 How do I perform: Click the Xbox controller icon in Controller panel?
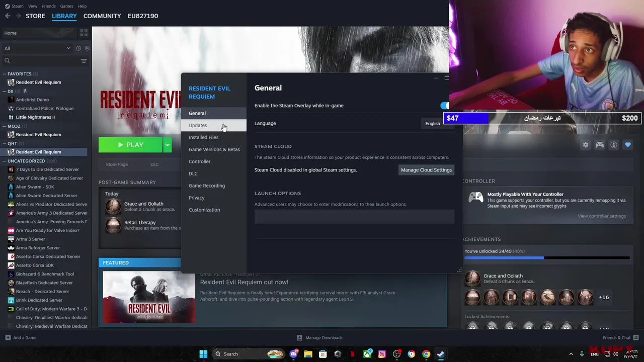coord(476,198)
